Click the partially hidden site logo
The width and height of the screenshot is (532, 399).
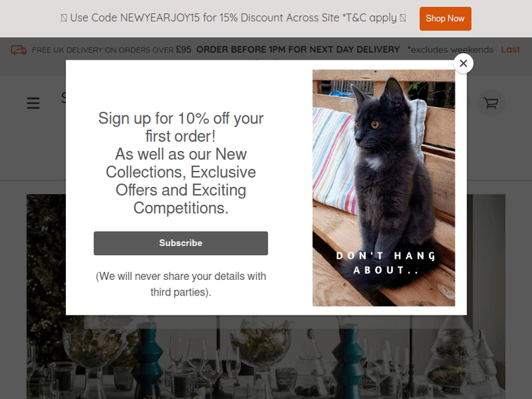pyautogui.click(x=63, y=98)
